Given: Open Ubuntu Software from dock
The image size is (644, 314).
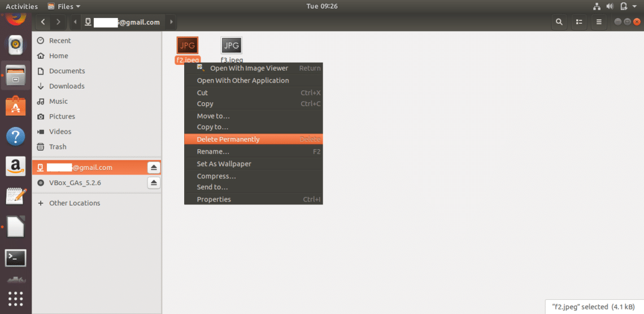Looking at the screenshot, I should point(16,106).
